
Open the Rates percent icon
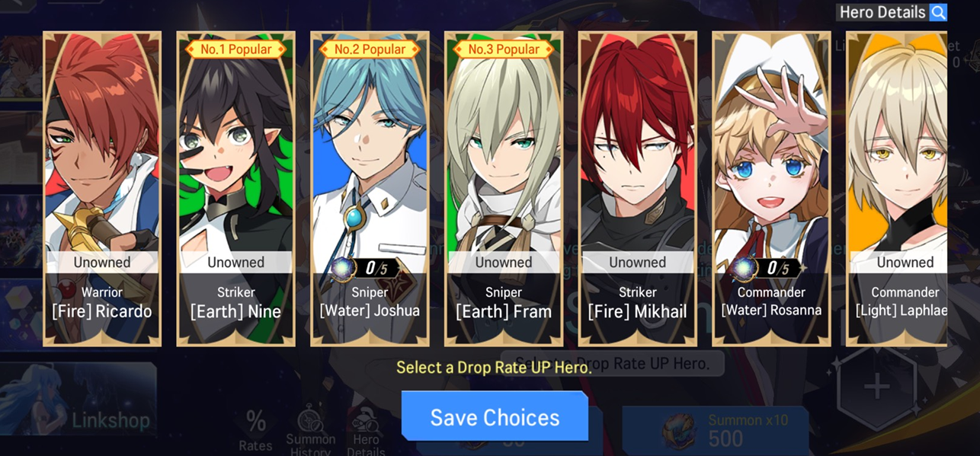pyautogui.click(x=256, y=430)
